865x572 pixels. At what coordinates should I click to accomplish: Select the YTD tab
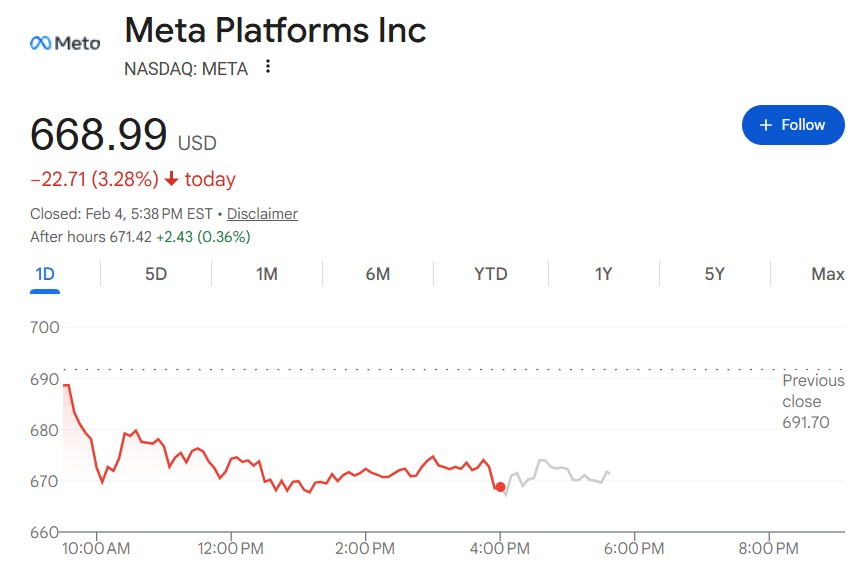(490, 274)
